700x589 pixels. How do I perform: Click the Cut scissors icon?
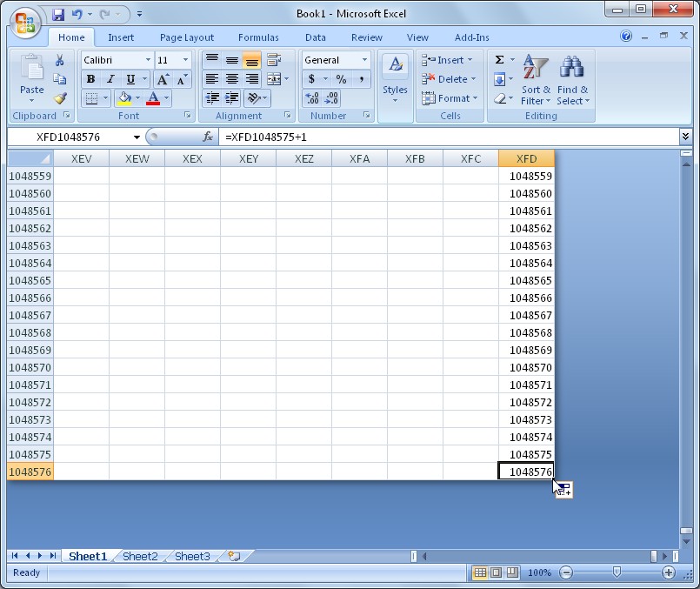(x=59, y=60)
